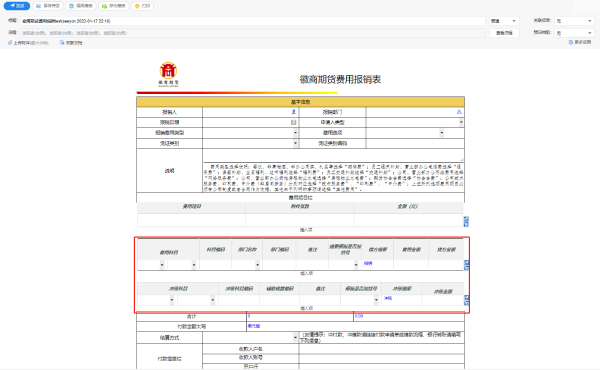
Task: Click the 关联文档 associate-document link
Action: click(x=71, y=43)
